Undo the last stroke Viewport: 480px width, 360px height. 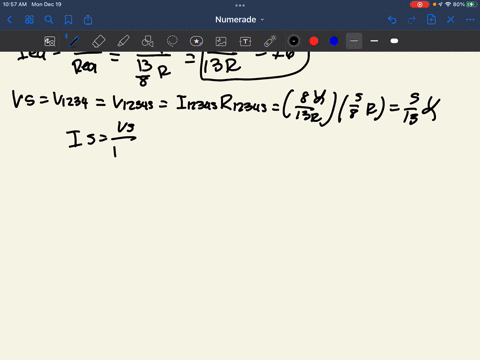tap(392, 20)
